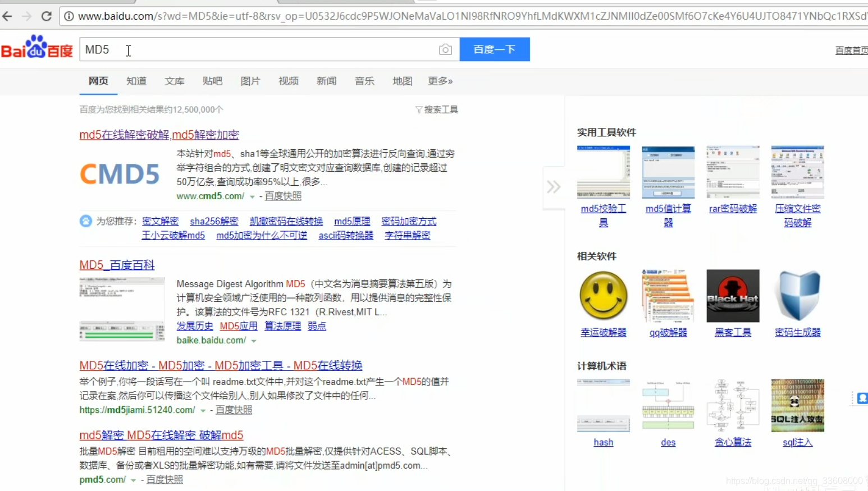Open the 贪心算法 flowchart thumbnail

[733, 405]
